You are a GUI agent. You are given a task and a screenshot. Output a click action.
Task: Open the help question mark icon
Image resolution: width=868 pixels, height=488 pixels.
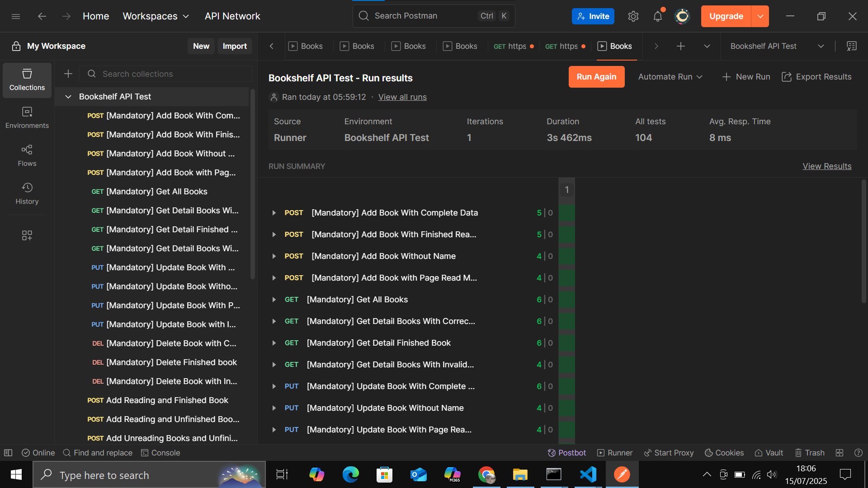pos(859,453)
